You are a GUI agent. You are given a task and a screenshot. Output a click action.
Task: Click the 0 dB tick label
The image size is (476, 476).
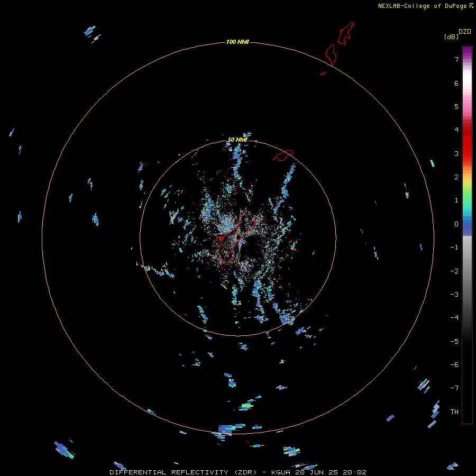pos(456,224)
